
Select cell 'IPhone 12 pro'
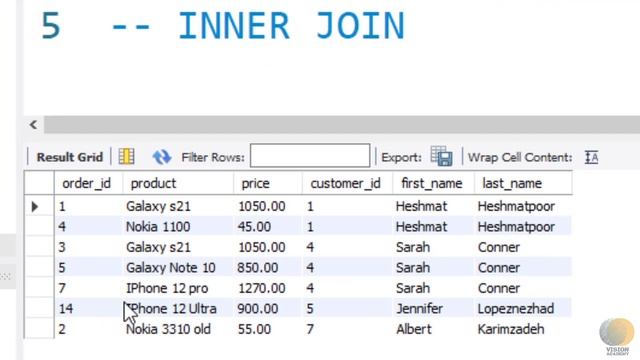click(x=167, y=288)
